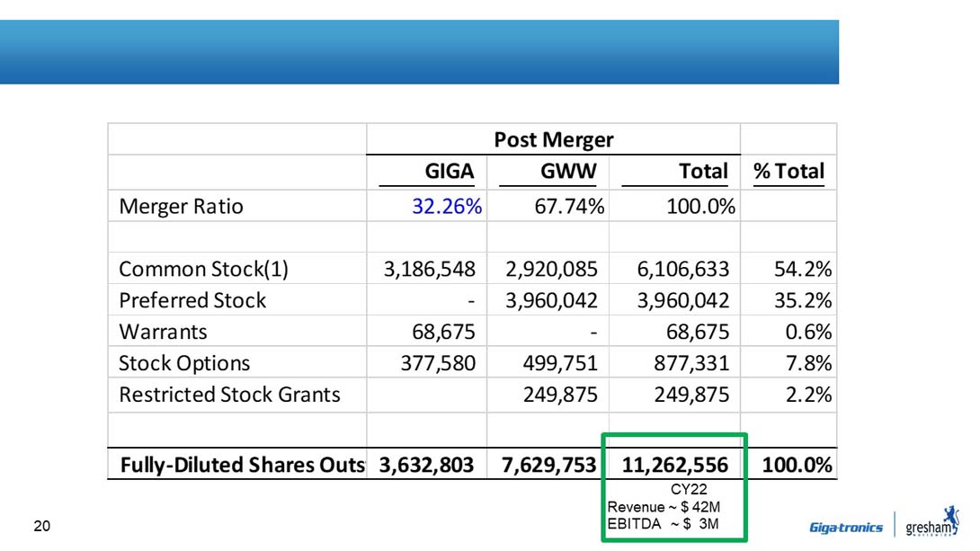The width and height of the screenshot is (980, 551).
Task: Select the Stock Options row label
Action: [184, 363]
